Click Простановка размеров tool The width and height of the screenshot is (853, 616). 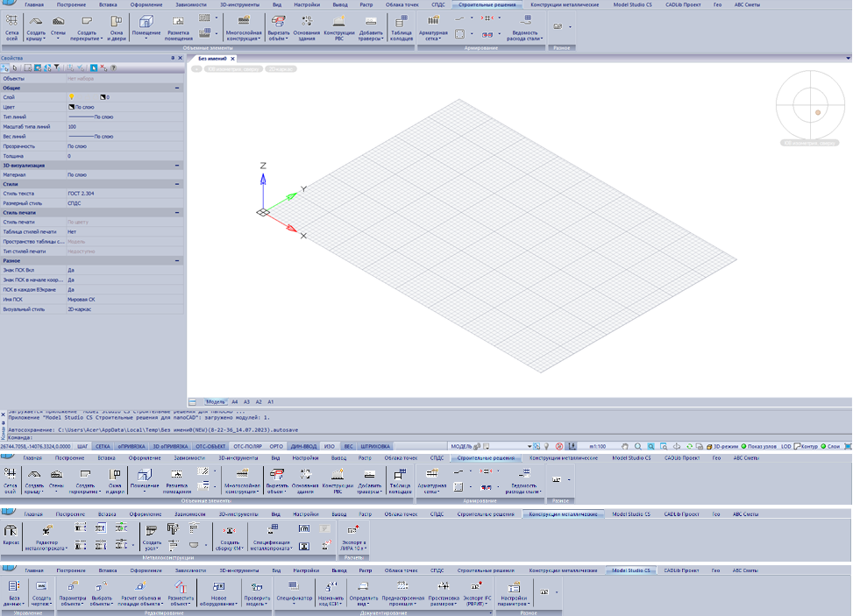point(444,592)
